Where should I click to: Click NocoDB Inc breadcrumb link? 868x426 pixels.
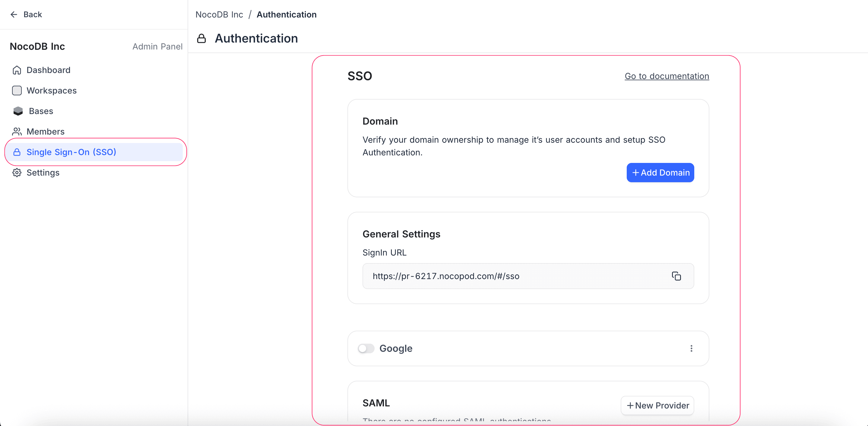(x=219, y=14)
